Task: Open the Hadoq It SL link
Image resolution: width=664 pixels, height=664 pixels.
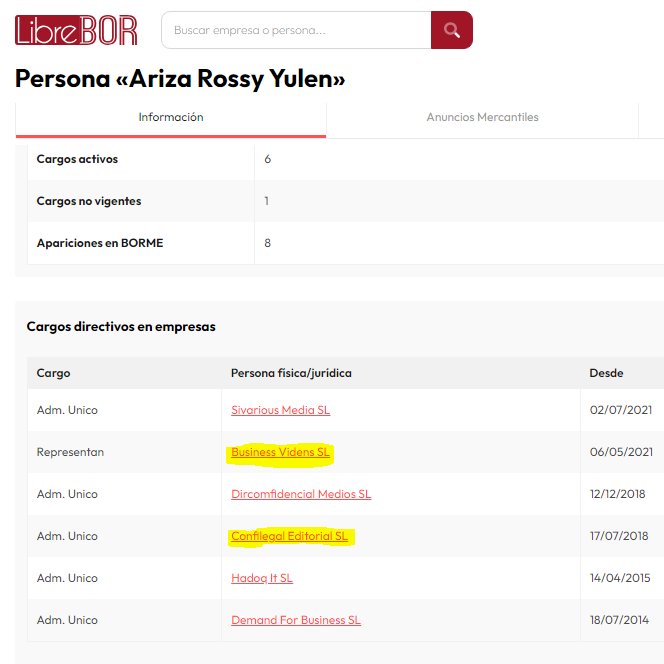Action: pyautogui.click(x=262, y=578)
